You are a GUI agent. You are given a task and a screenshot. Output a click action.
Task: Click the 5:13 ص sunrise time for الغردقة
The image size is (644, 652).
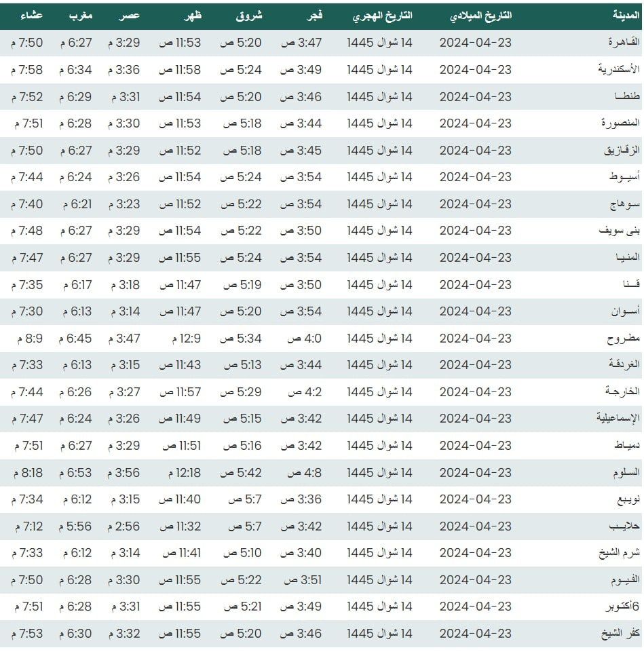(x=242, y=365)
